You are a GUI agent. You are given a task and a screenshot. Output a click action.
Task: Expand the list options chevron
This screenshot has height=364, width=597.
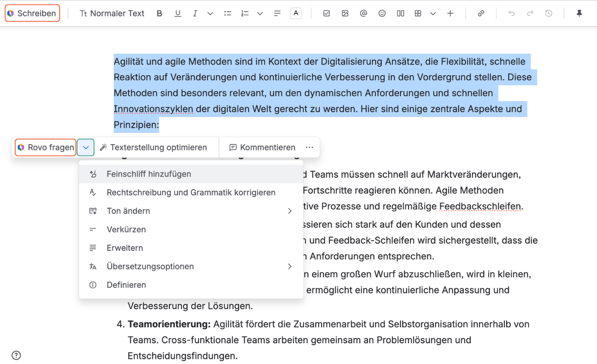coord(260,13)
